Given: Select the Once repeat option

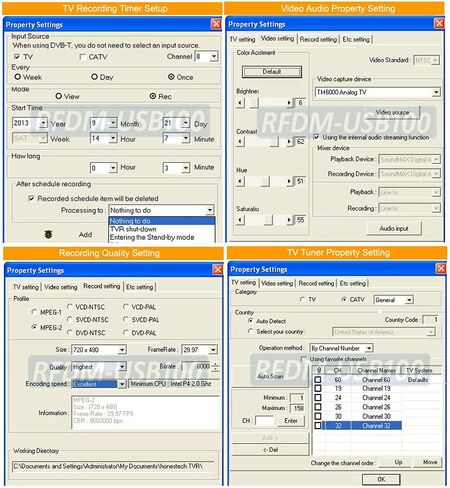Looking at the screenshot, I should click(171, 77).
